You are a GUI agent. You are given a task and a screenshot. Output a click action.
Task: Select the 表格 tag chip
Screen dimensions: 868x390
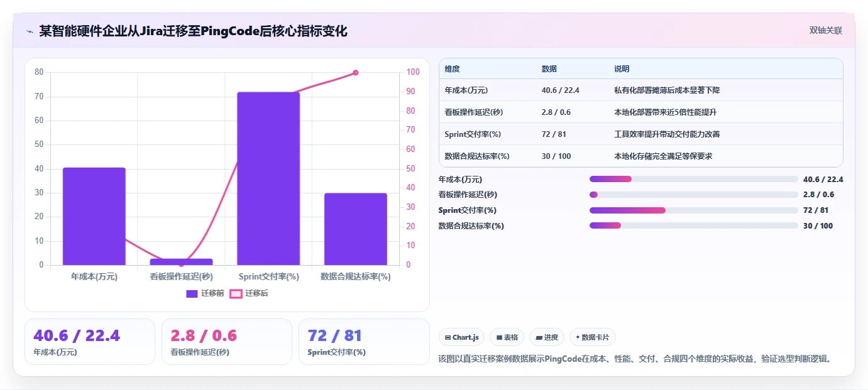[507, 337]
